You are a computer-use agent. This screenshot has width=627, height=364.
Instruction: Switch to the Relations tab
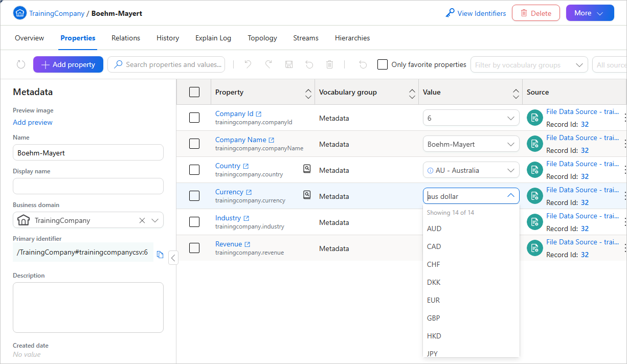coord(126,38)
